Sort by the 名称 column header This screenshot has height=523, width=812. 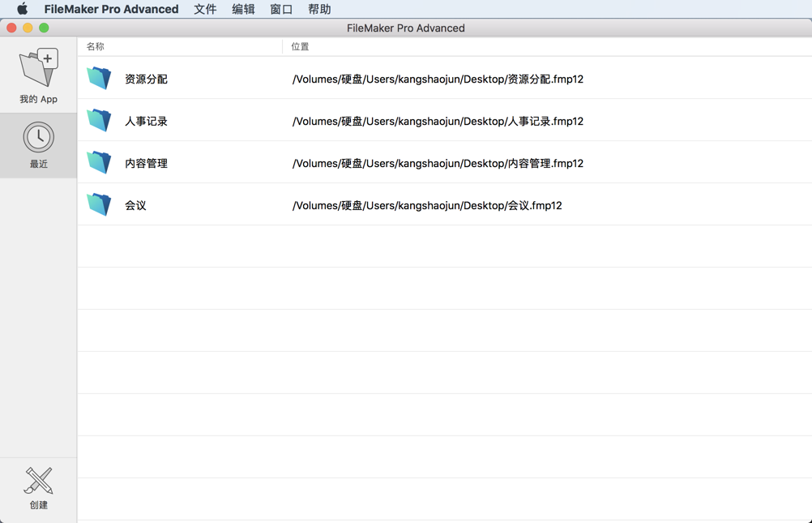[x=96, y=47]
